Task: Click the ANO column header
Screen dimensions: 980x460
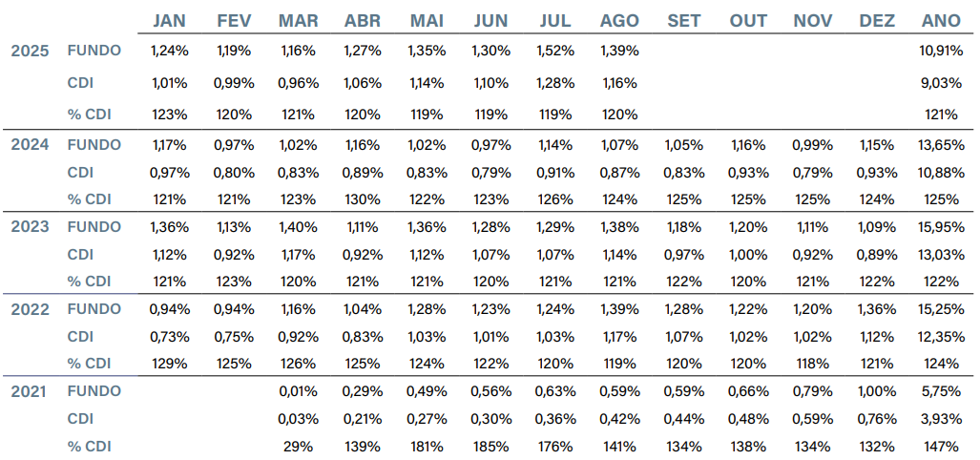Action: pos(942,21)
